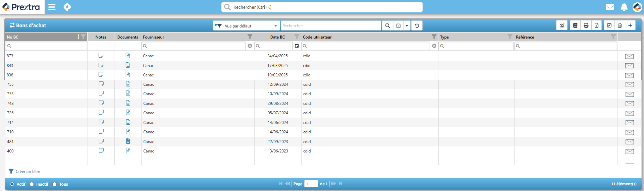Add a new purchase order with plus icon
This screenshot has width=644, height=191.
(630, 25)
